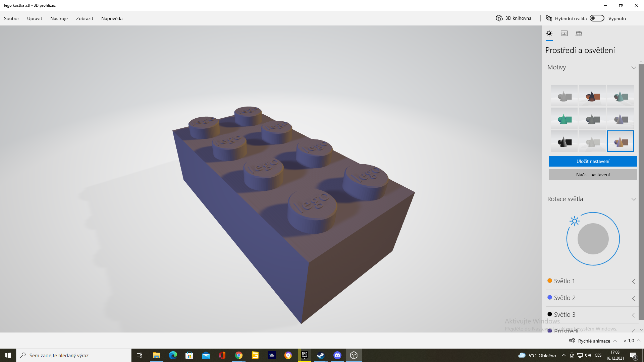Image resolution: width=644 pixels, height=362 pixels.
Task: Select the white washed-out theme thumbnail
Action: click(x=592, y=141)
